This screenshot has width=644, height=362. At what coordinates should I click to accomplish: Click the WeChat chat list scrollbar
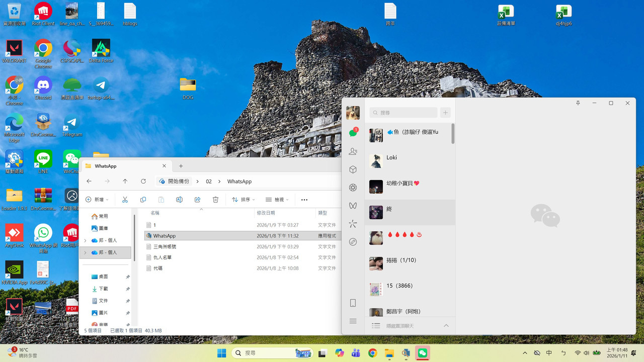pyautogui.click(x=453, y=134)
